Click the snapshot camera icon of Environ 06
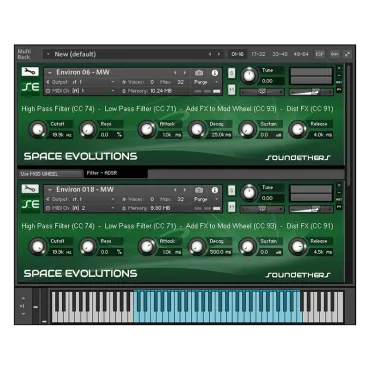 coord(199,73)
